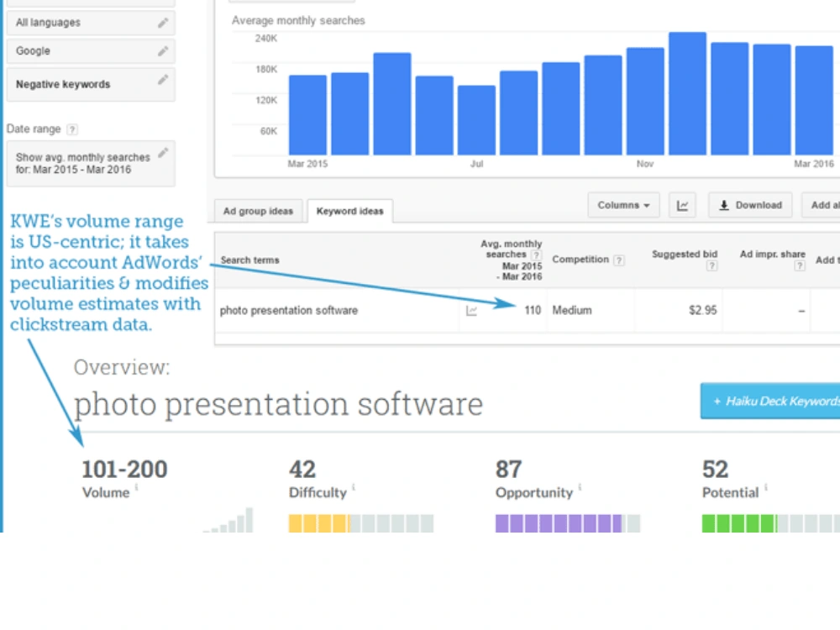Open help icon under Suggested bid
Screen dimensions: 840x630
point(711,266)
